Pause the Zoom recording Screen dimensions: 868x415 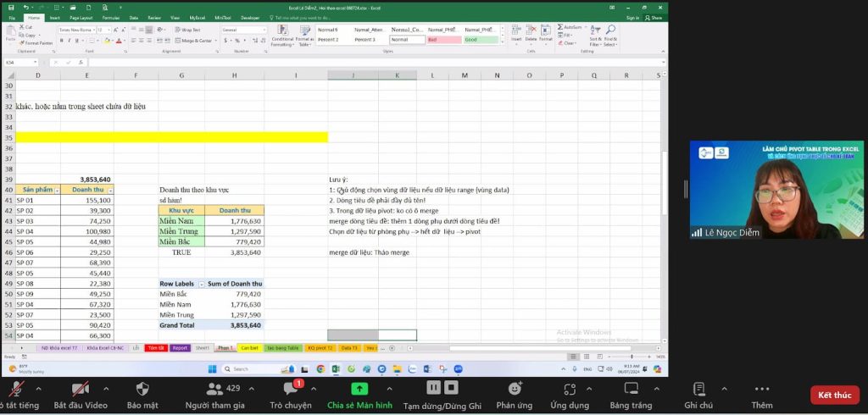point(433,387)
